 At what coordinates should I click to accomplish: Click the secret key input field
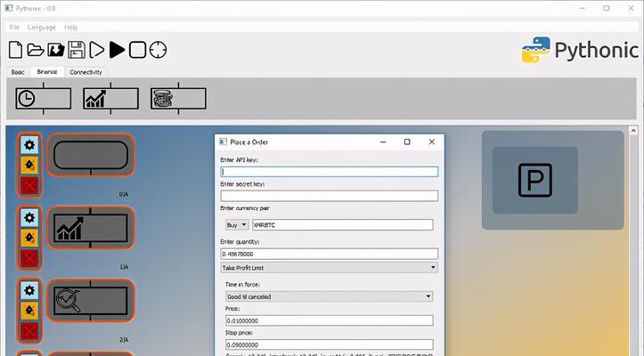(329, 196)
